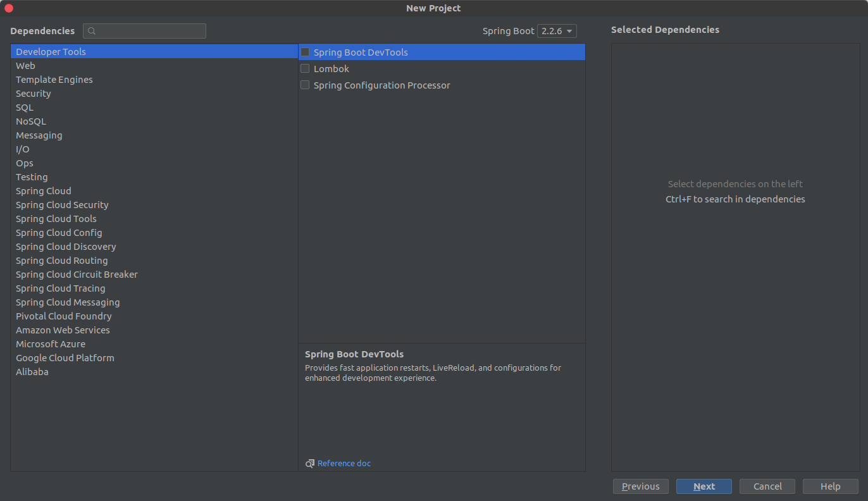Choose Spring Cloud Routing category
The image size is (868, 501).
tap(154, 261)
